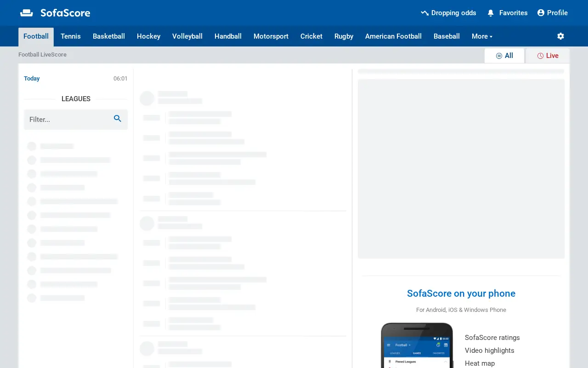Switch to the Basketball tab
Viewport: 588px width, 368px height.
pos(109,36)
